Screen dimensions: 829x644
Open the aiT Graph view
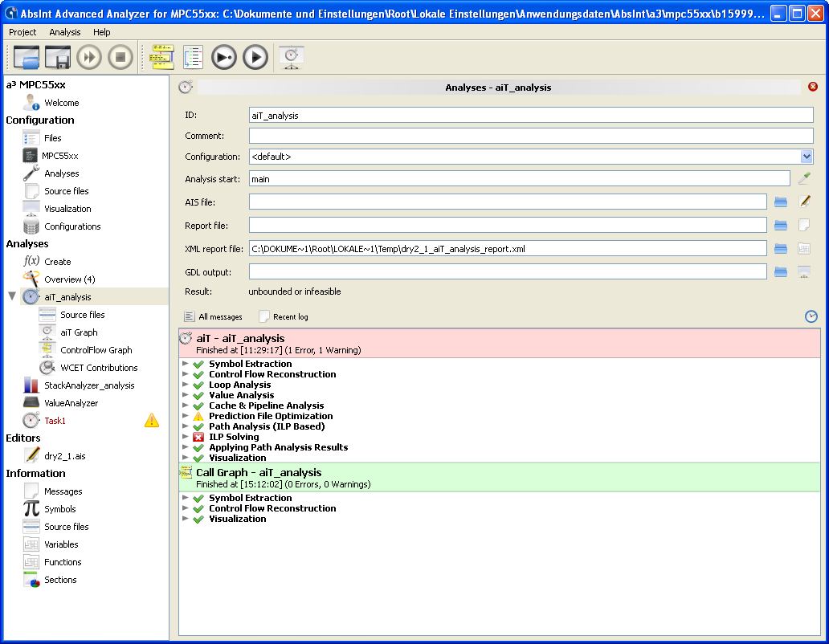tap(78, 332)
